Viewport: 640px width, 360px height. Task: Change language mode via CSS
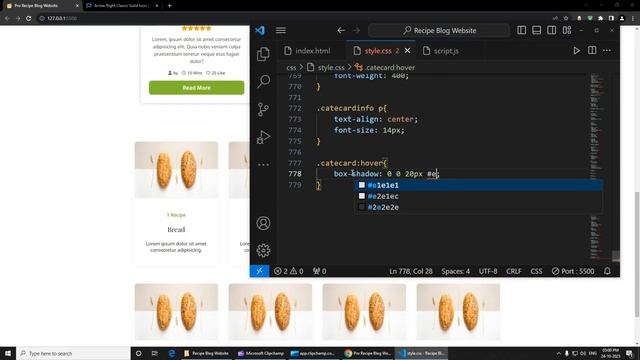(536, 271)
